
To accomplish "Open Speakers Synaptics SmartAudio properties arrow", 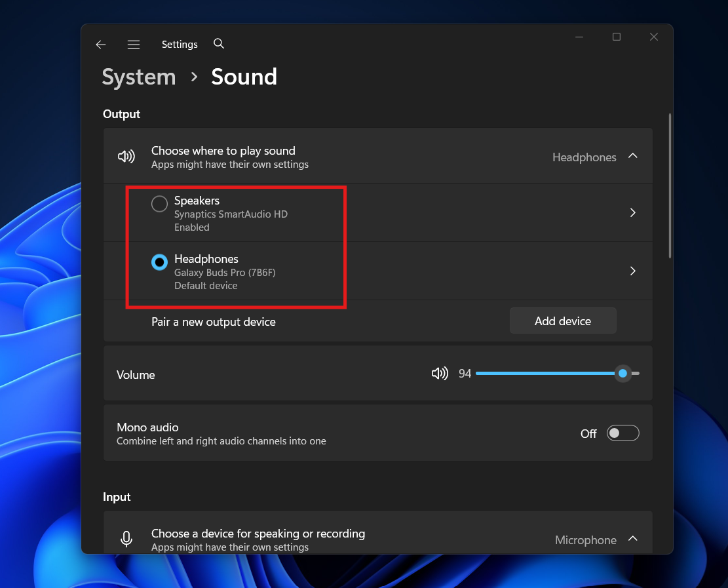I will pos(632,212).
